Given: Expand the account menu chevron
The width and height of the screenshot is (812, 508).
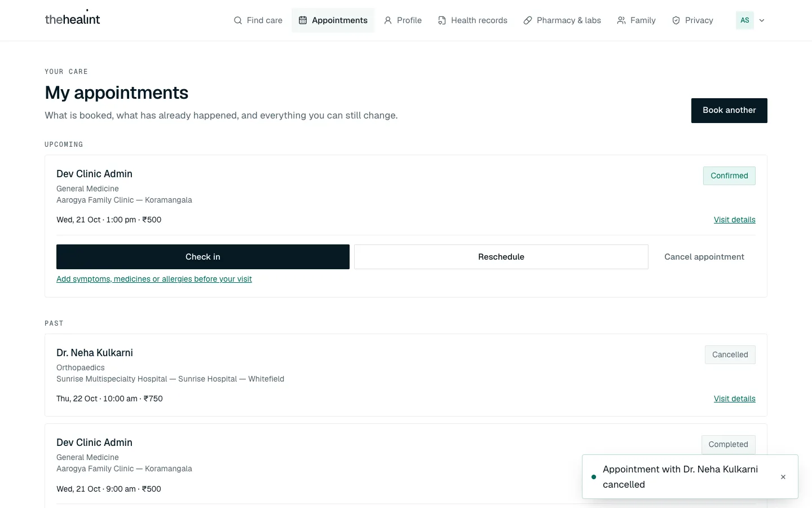Looking at the screenshot, I should 762,20.
